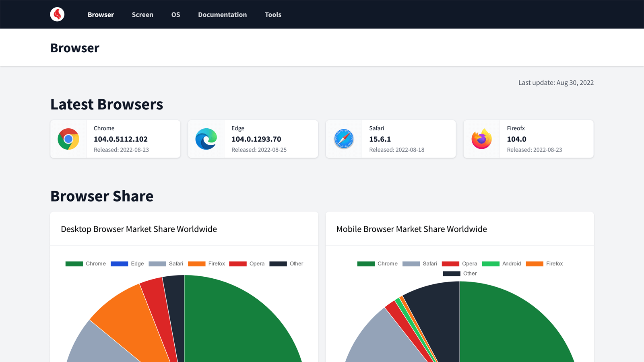
Task: Go to the Screen nav item
Action: tap(142, 14)
